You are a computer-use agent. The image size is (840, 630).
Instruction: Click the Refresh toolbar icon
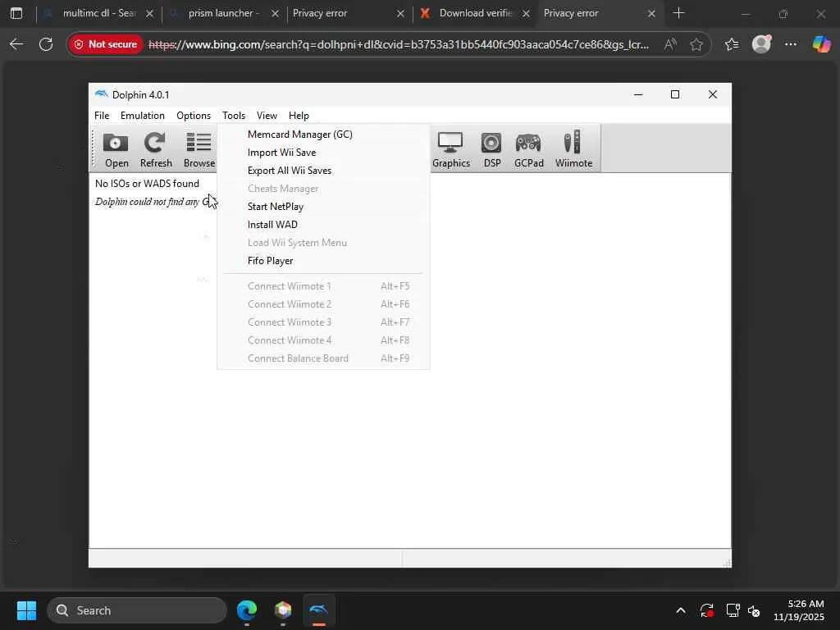(155, 149)
